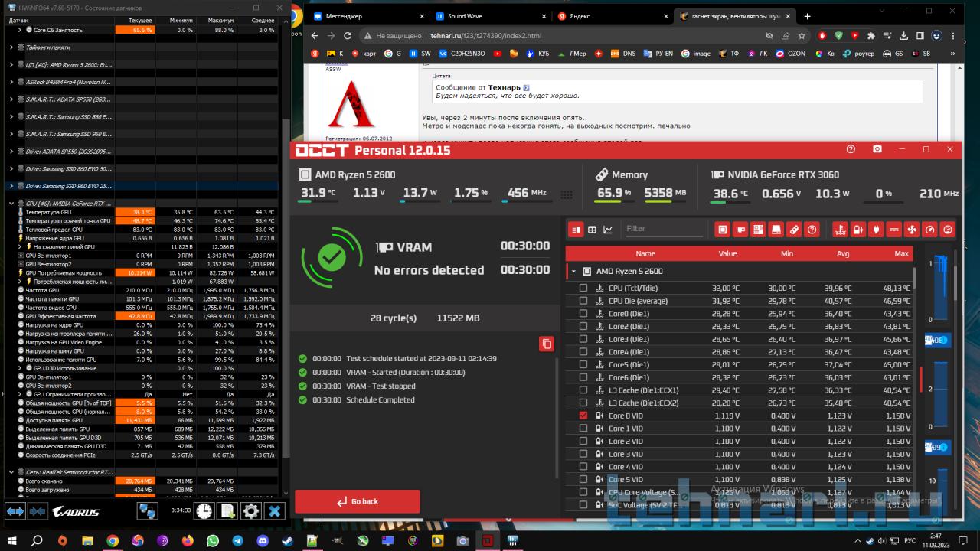Toggle the memory stick sensor filter icon

[x=795, y=229]
